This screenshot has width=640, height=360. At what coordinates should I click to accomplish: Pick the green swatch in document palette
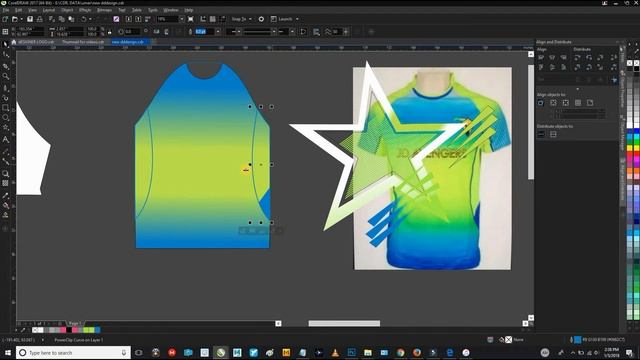[86, 330]
